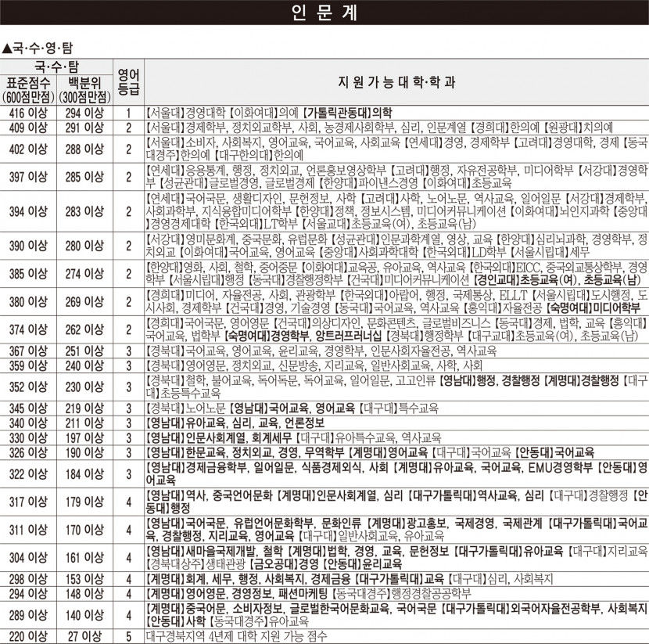This screenshot has width=649, height=644.
Task: Select the 영어 등급 column header
Action: tap(128, 82)
